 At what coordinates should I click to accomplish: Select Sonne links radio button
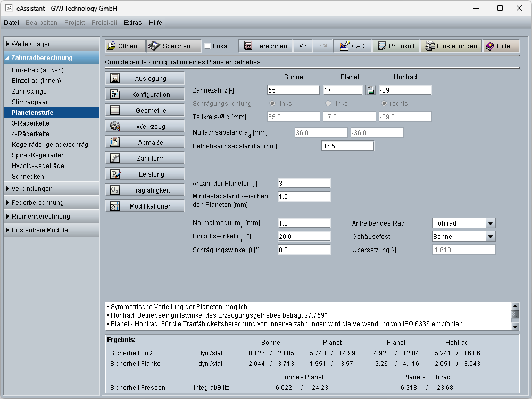pyautogui.click(x=273, y=103)
